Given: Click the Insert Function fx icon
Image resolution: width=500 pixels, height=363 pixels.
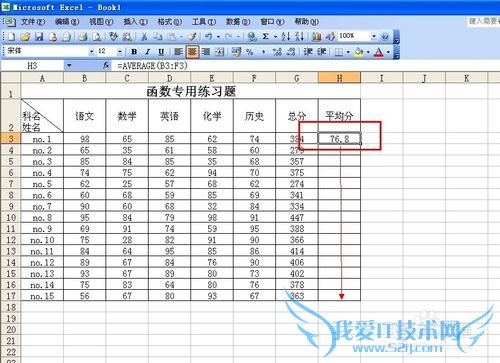Looking at the screenshot, I should point(106,66).
